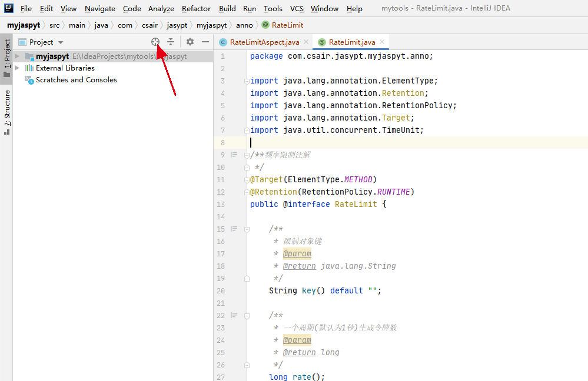Click the RateLimit annotation icon in breadcrumb
Viewport: 588px width, 381px height.
point(265,25)
